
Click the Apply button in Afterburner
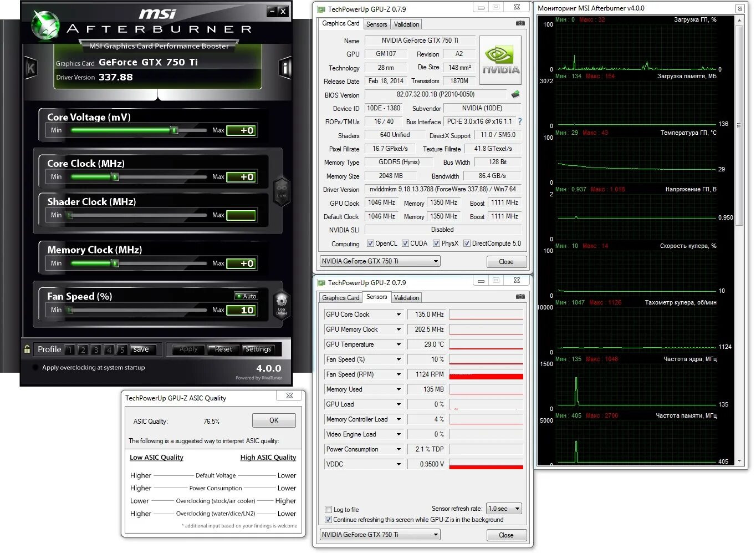(188, 349)
